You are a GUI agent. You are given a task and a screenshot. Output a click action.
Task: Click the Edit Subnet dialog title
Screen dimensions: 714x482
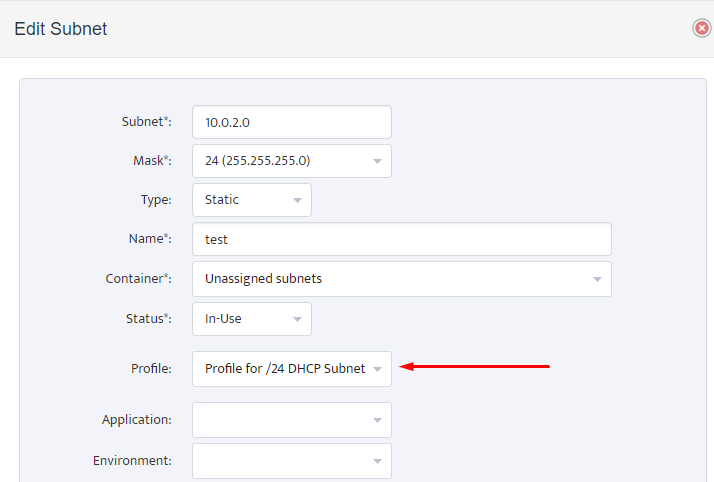[x=61, y=29]
